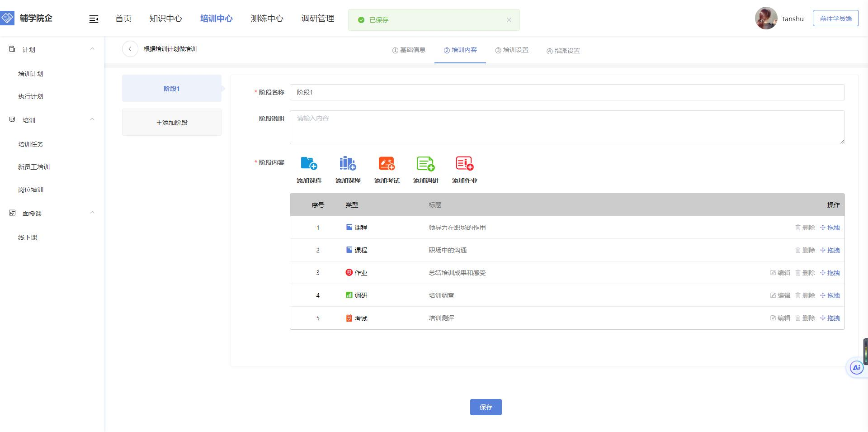Collapse the 计划 sidebar group chevron
Image resolution: width=868 pixels, height=432 pixels.
(92, 49)
